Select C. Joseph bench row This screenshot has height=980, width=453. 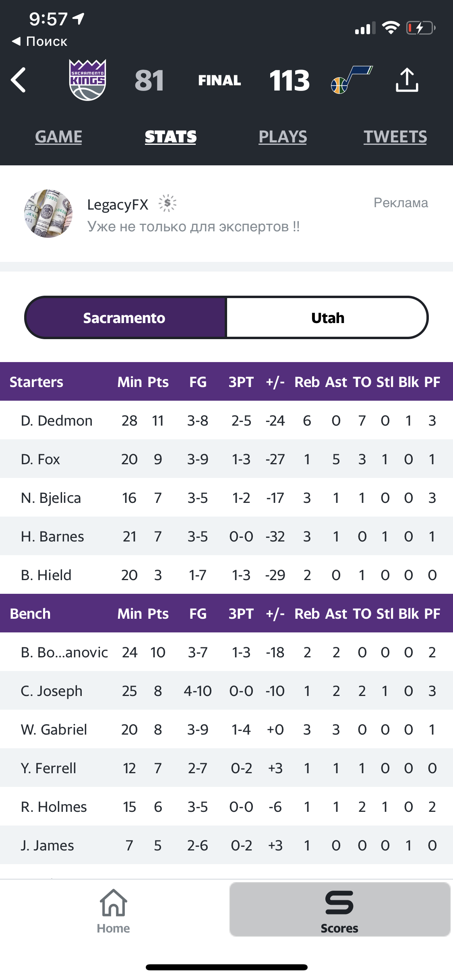(x=226, y=691)
